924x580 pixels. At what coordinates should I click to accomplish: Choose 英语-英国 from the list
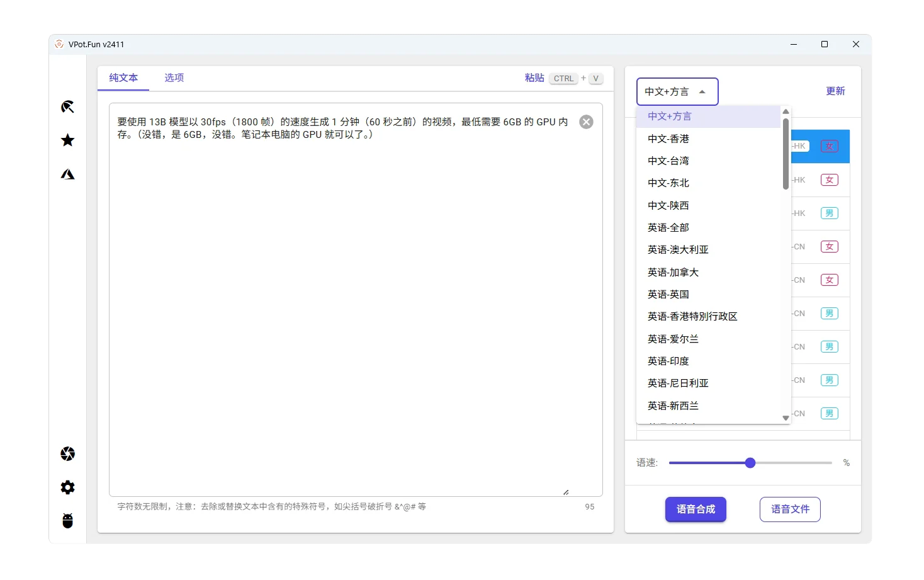click(709, 294)
